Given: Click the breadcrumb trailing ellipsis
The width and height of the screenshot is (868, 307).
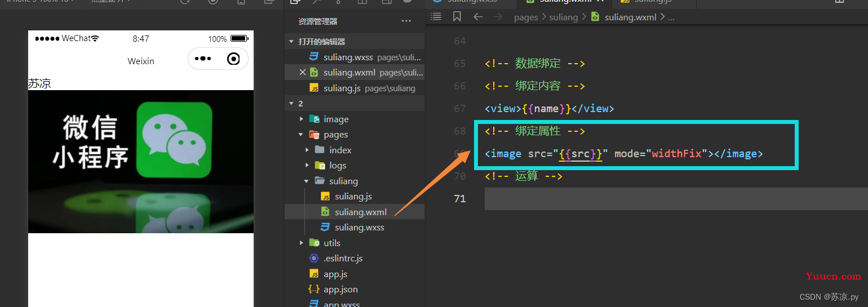Looking at the screenshot, I should coord(671,18).
